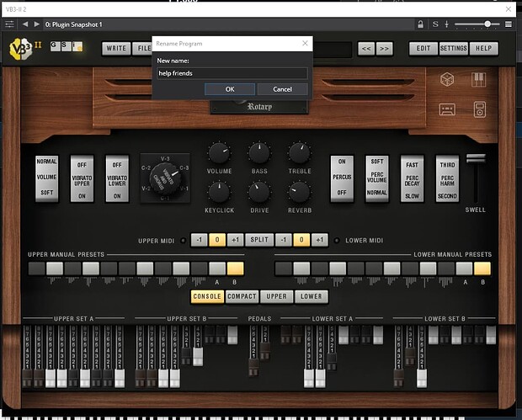Image resolution: width=522 pixels, height=420 pixels.
Task: Open the EDIT page
Action: (x=423, y=49)
